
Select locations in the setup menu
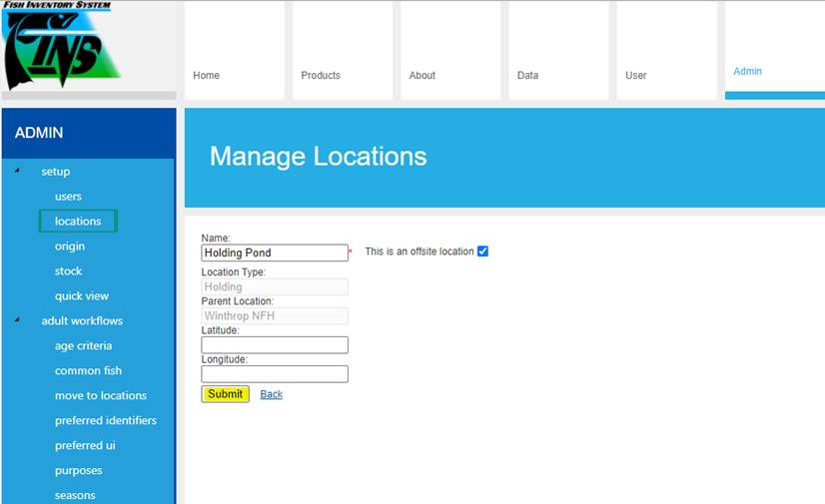[x=78, y=222]
